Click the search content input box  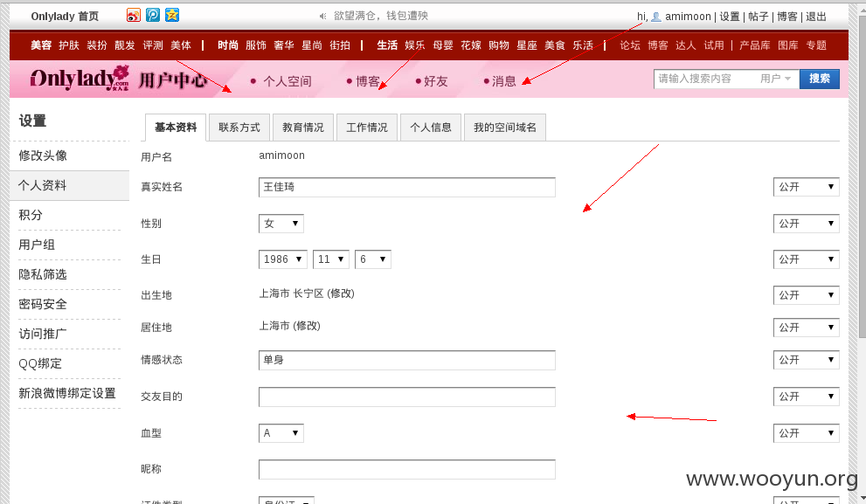(x=705, y=79)
